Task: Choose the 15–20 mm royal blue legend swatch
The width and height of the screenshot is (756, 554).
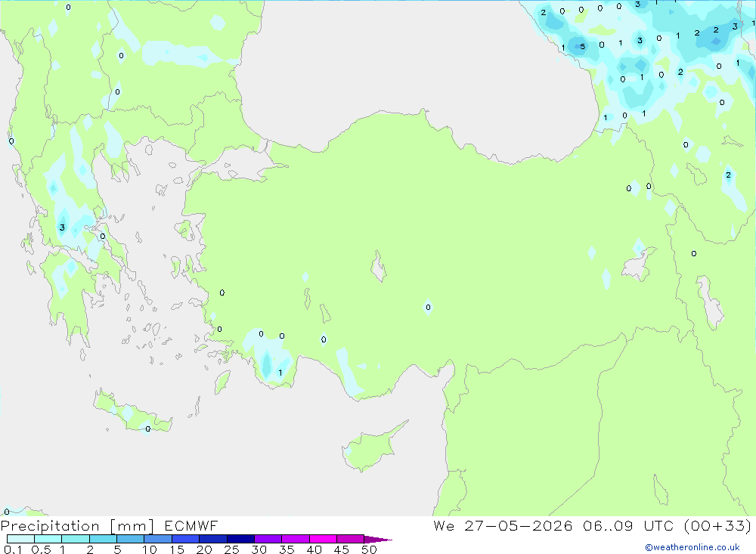Action: (x=185, y=539)
